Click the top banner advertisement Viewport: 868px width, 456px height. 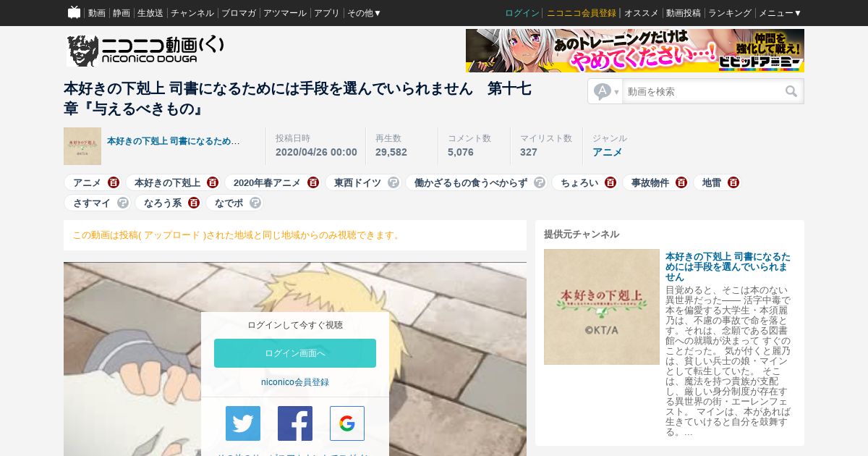635,51
